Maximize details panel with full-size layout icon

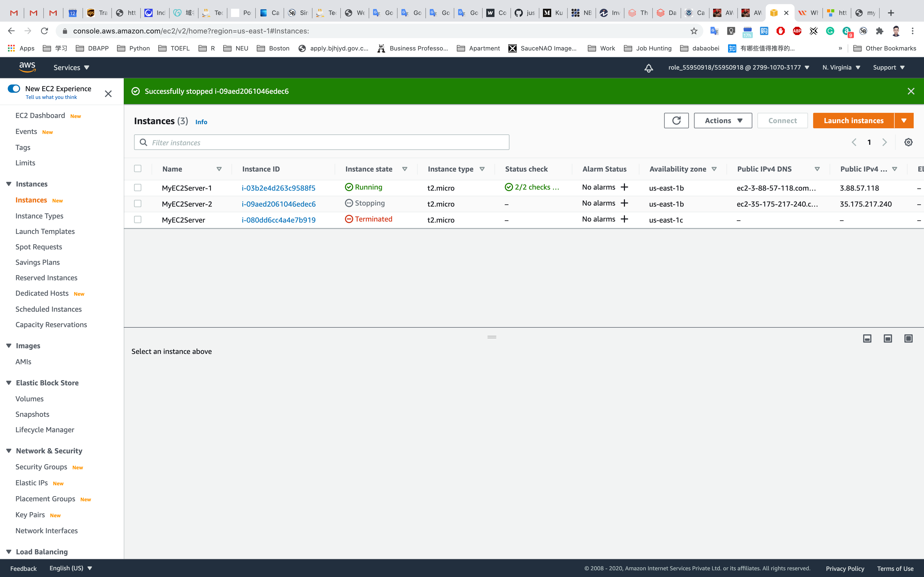click(x=908, y=338)
